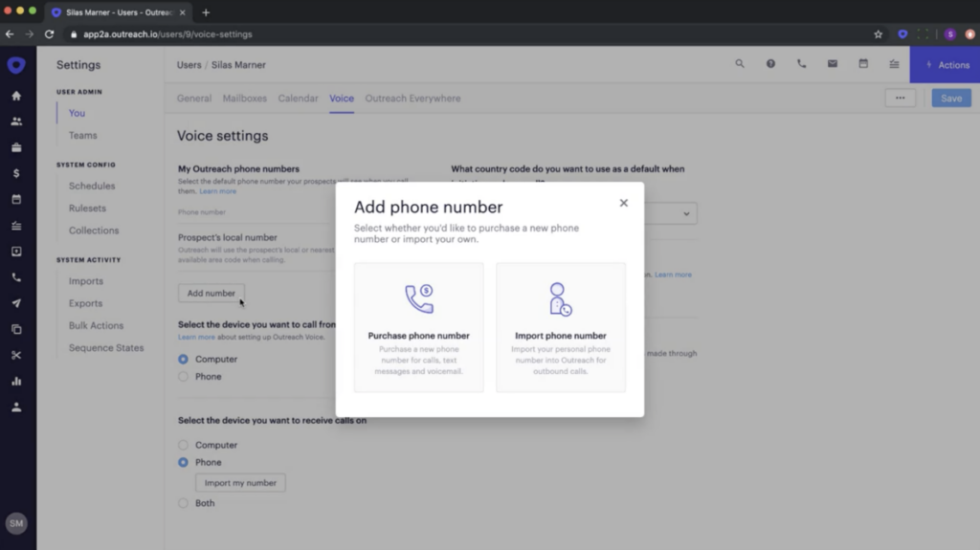
Task: Click the Import my number button
Action: click(x=240, y=483)
